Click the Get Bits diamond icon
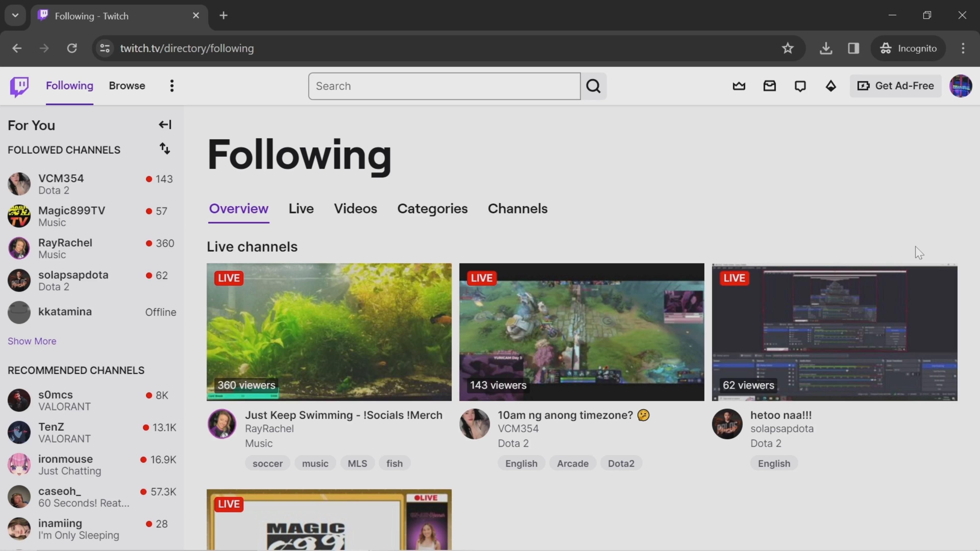The image size is (980, 551). [x=830, y=86]
